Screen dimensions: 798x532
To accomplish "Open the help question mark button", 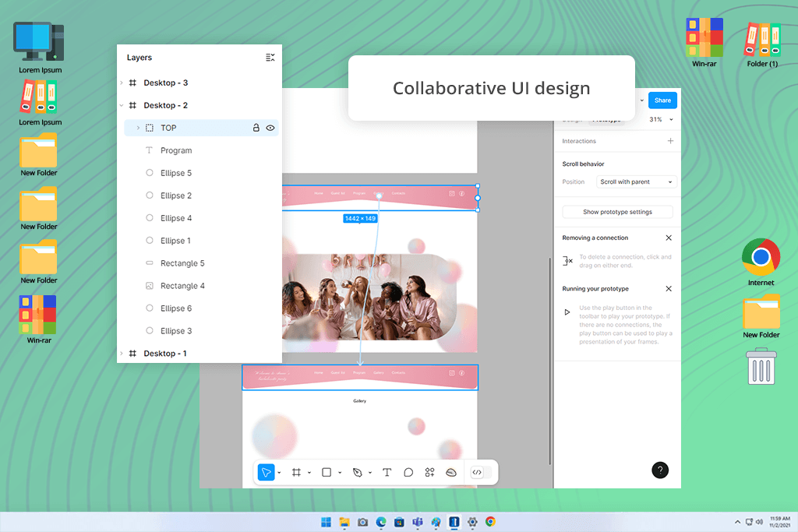I will point(660,470).
